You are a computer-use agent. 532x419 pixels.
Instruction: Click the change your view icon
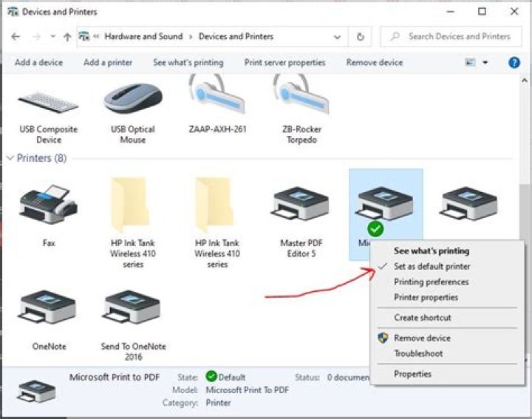click(470, 62)
